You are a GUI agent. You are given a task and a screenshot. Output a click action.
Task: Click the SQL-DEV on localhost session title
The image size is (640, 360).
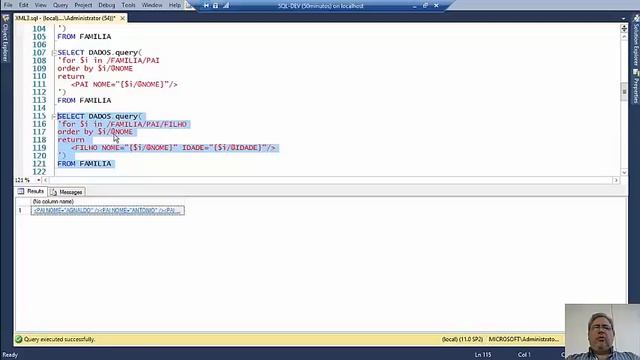pos(320,6)
